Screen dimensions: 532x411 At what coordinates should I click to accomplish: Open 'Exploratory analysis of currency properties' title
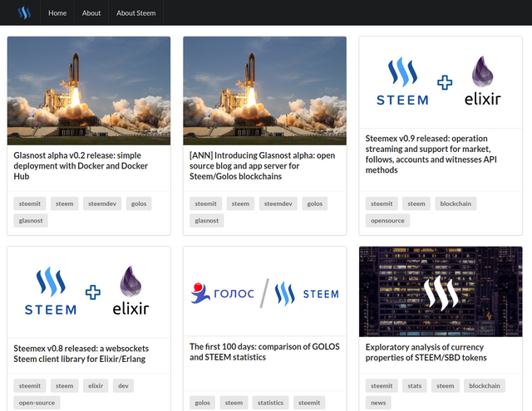(x=426, y=352)
